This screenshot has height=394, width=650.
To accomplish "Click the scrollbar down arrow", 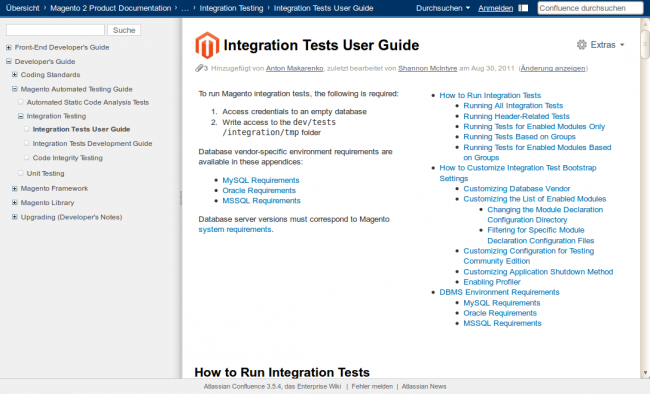I will coord(645,373).
